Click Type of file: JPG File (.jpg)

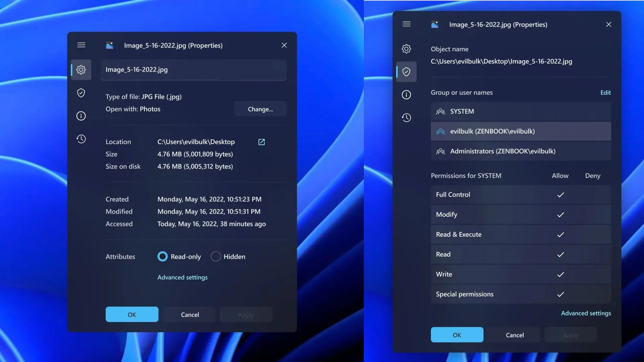(143, 97)
